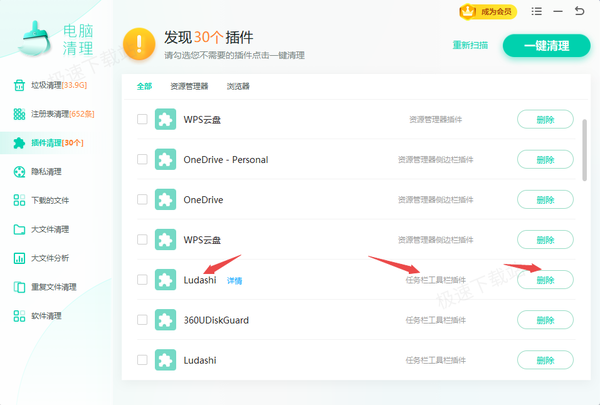
Task: Click the back arrow icon at top right
Action: click(x=579, y=11)
